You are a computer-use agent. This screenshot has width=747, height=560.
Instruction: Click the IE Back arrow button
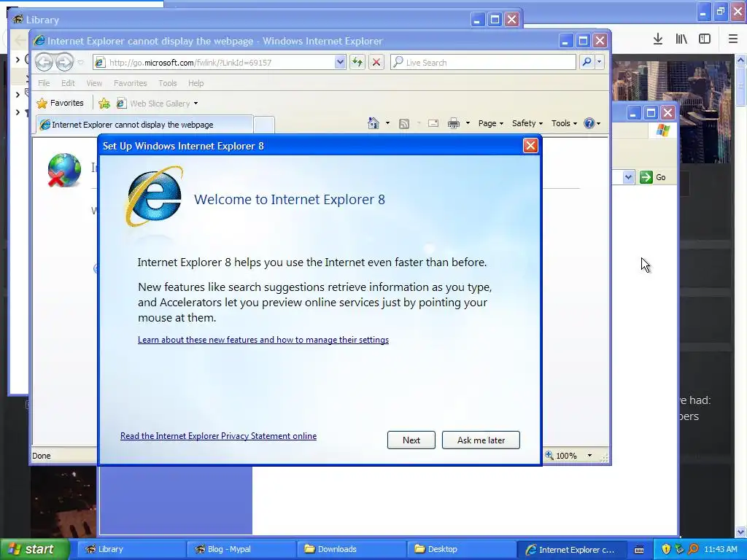44,62
